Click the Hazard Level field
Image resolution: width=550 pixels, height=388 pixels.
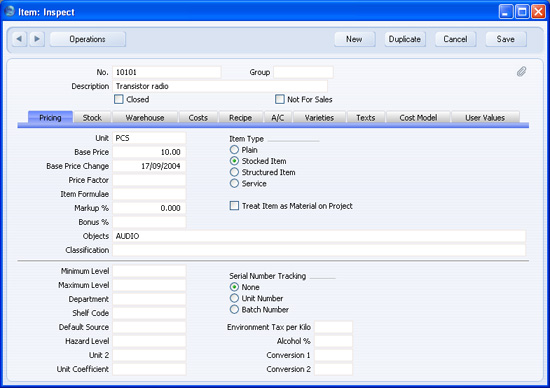pyautogui.click(x=149, y=341)
